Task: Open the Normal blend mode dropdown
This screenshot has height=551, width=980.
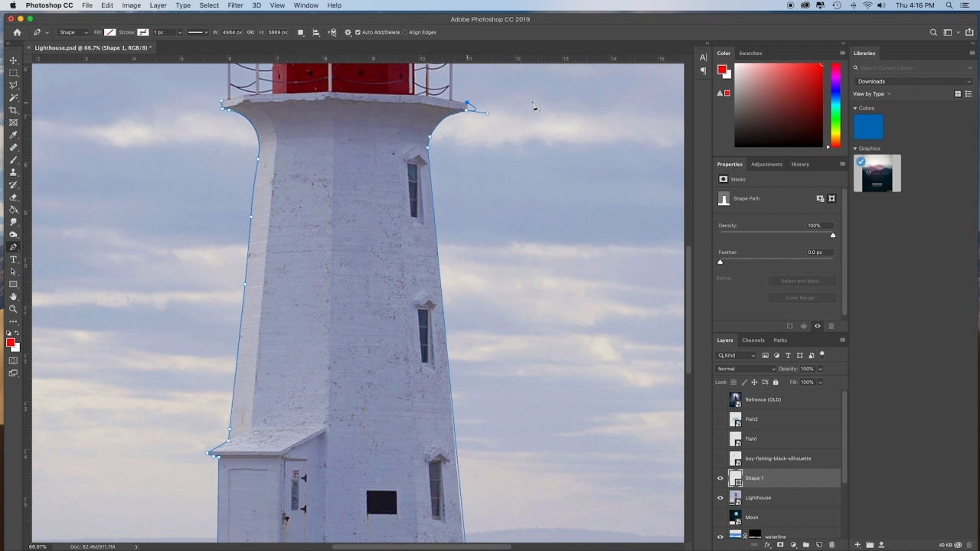Action: [x=745, y=369]
